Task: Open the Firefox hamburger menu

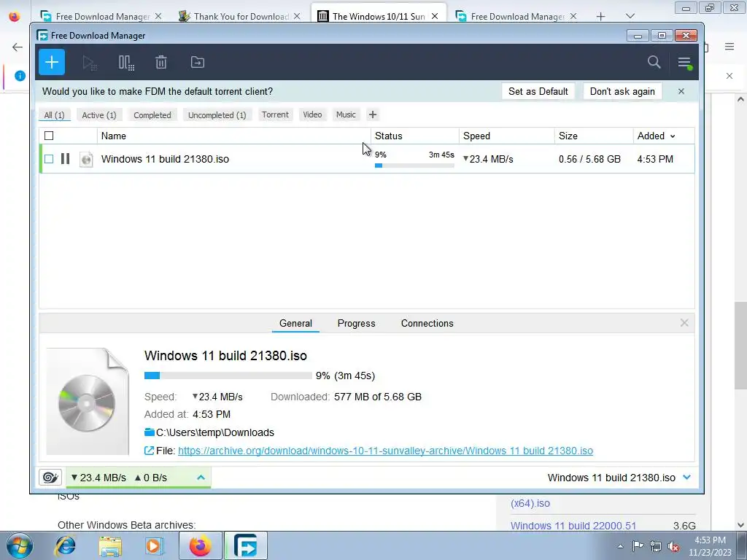Action: click(729, 46)
